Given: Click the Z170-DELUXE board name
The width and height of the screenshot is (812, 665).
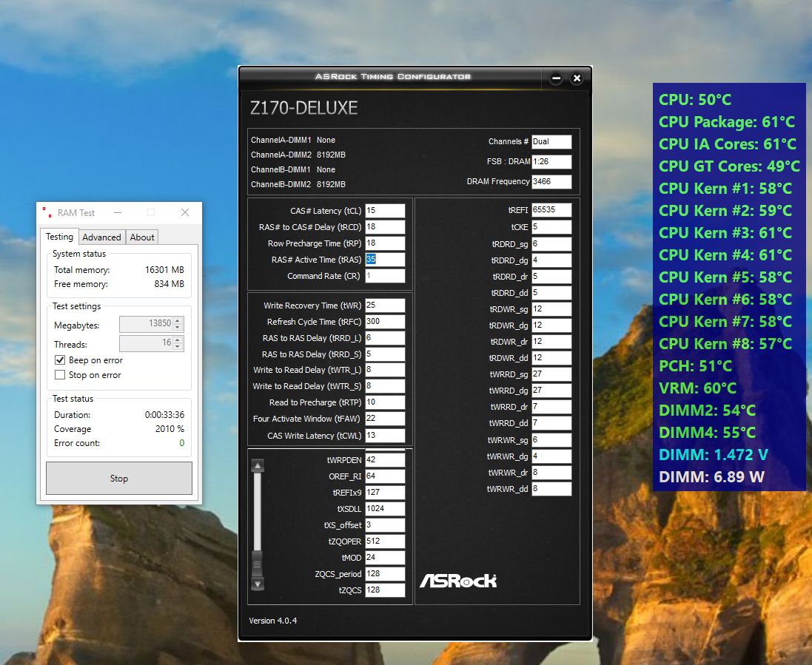Looking at the screenshot, I should coord(304,108).
